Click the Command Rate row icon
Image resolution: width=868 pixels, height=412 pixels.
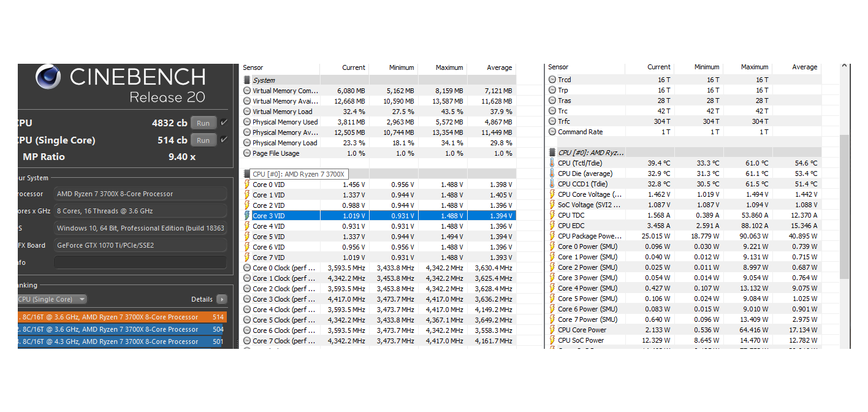coord(552,132)
